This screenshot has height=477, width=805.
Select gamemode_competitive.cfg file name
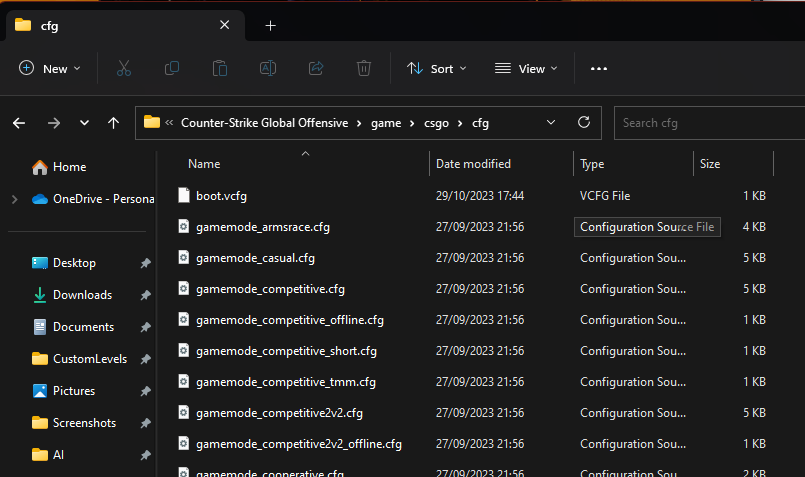point(270,289)
